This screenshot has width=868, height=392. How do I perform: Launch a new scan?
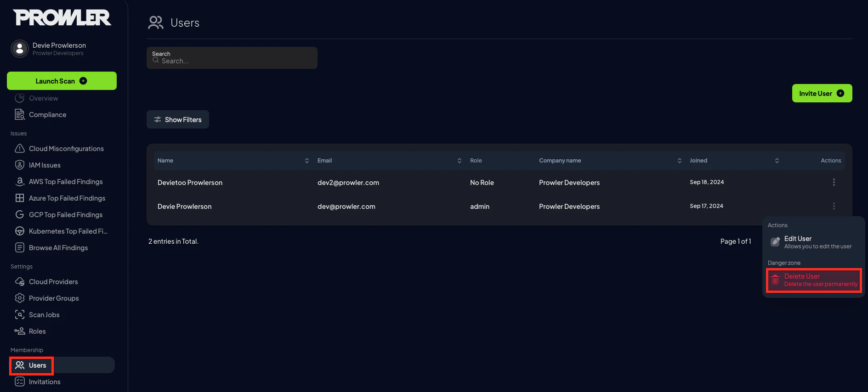tap(62, 81)
